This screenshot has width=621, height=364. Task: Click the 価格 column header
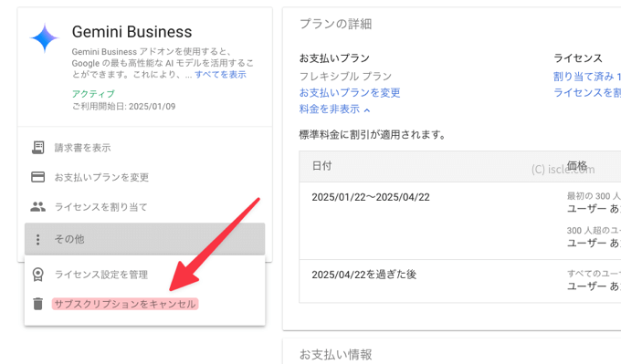coord(576,165)
